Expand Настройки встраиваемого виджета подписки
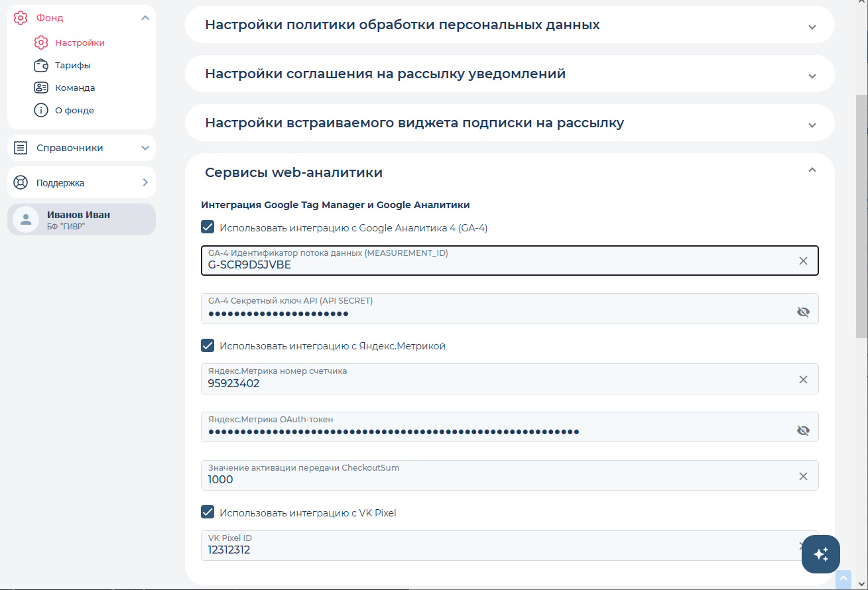Screen dimensions: 868x590 coord(812,125)
